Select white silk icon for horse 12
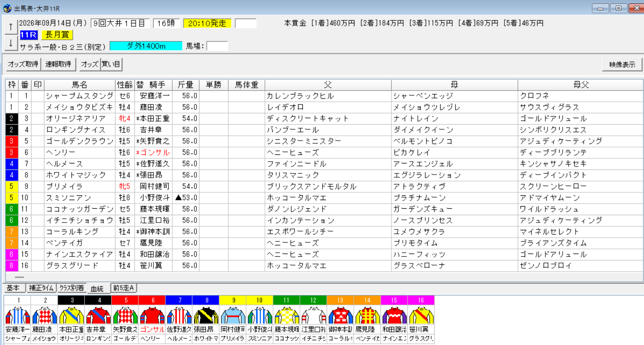Screen dimensions: 644x345 point(313,315)
